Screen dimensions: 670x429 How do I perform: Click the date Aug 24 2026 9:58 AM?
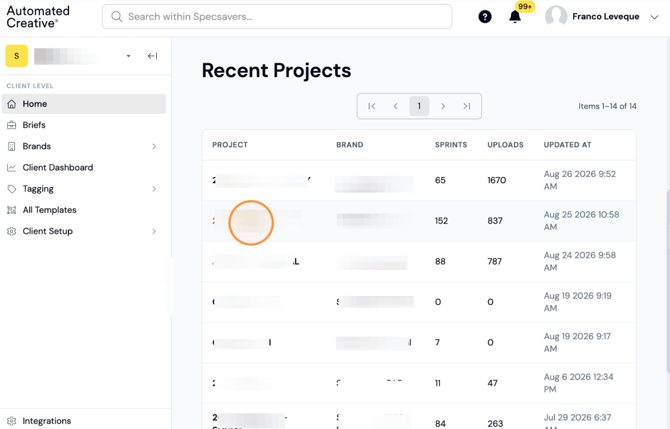coord(579,262)
